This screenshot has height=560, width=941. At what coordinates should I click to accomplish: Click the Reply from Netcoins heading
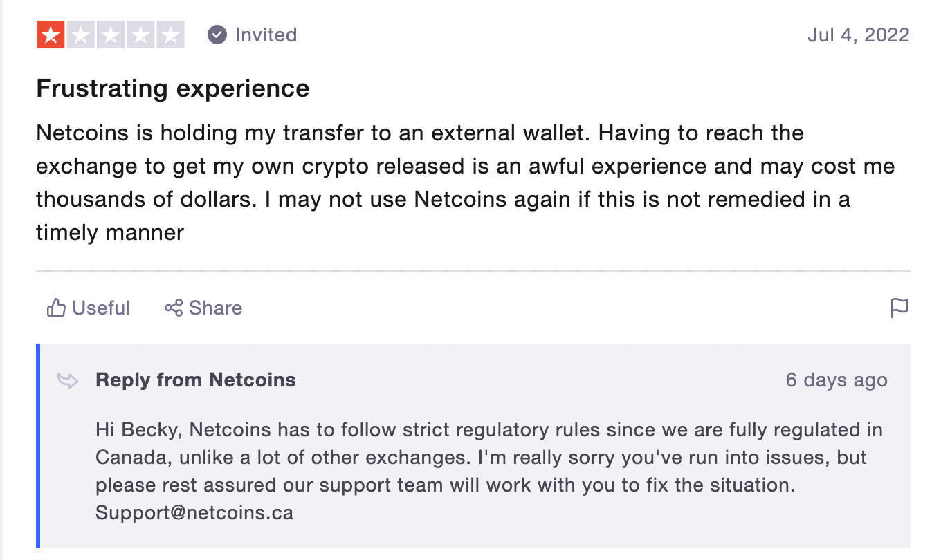pos(195,380)
